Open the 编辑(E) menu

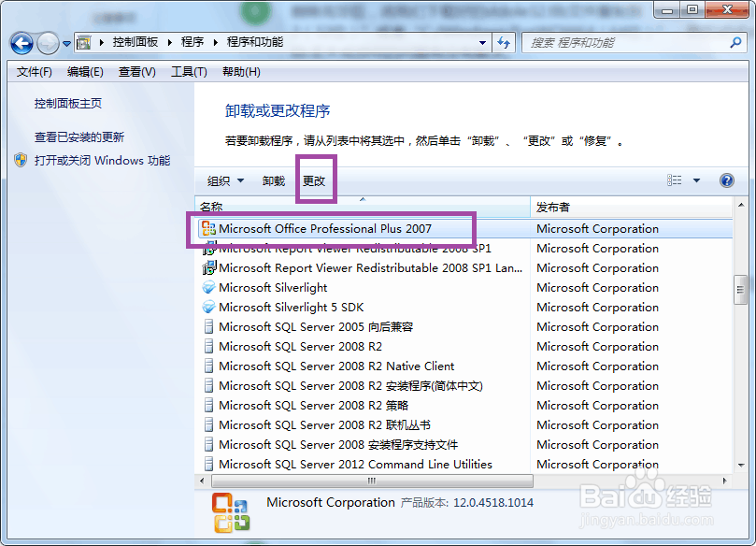85,72
